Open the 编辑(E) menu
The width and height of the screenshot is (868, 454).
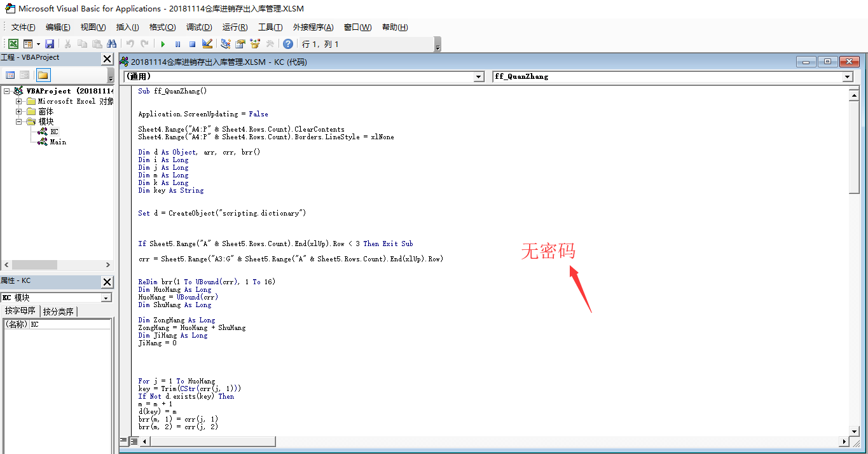[58, 27]
